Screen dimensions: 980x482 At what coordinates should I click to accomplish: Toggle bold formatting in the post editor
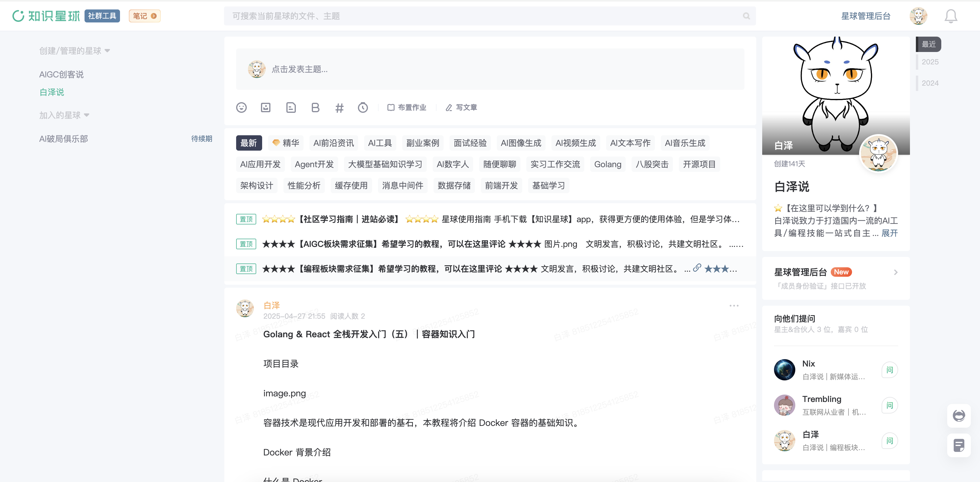pyautogui.click(x=315, y=108)
